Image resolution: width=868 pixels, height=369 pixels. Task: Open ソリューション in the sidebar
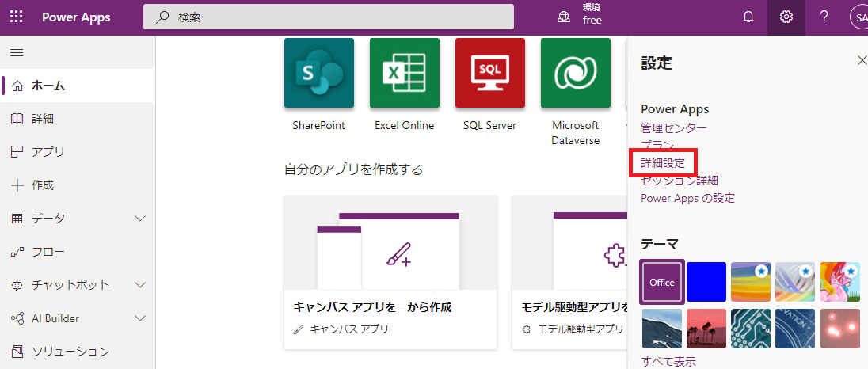click(x=70, y=352)
